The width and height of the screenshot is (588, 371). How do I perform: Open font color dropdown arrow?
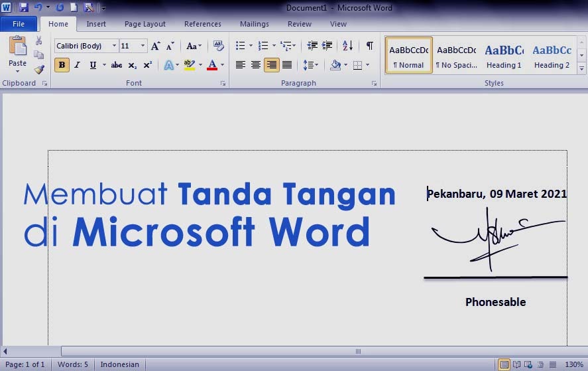coord(222,65)
